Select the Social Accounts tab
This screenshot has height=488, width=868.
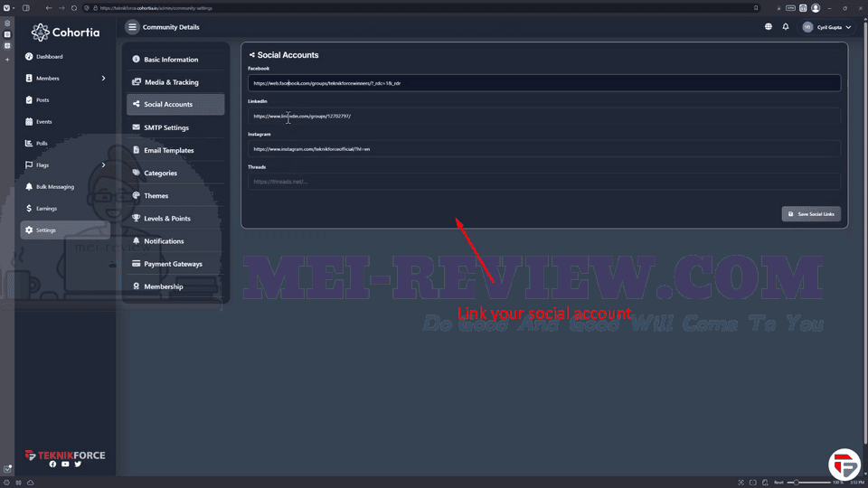(175, 104)
